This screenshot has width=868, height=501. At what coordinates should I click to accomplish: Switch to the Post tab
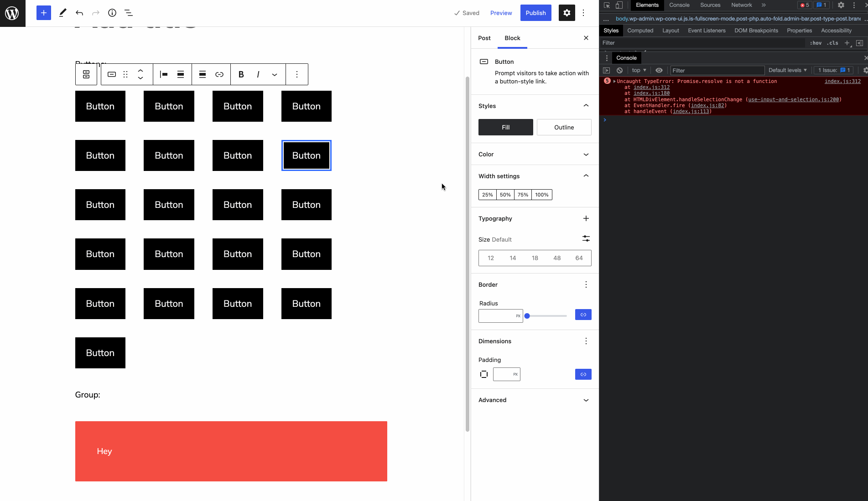[484, 38]
